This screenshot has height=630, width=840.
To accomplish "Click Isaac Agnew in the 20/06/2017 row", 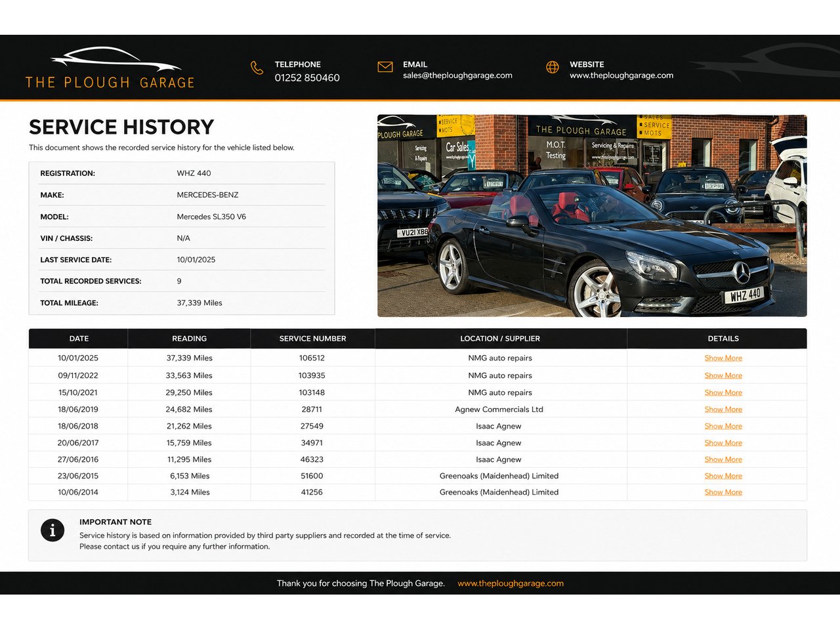I will click(x=499, y=443).
